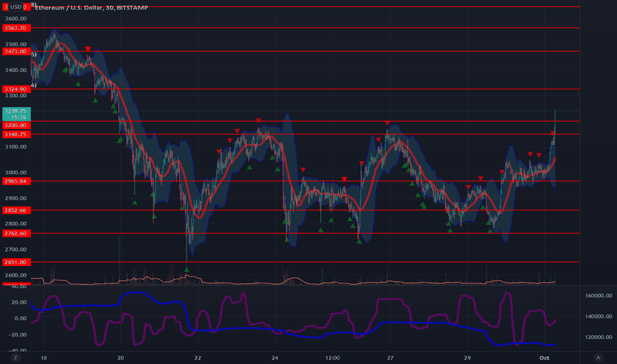617x364 pixels.
Task: Click the green buy arrow below the 2651 low
Action: pos(187,270)
